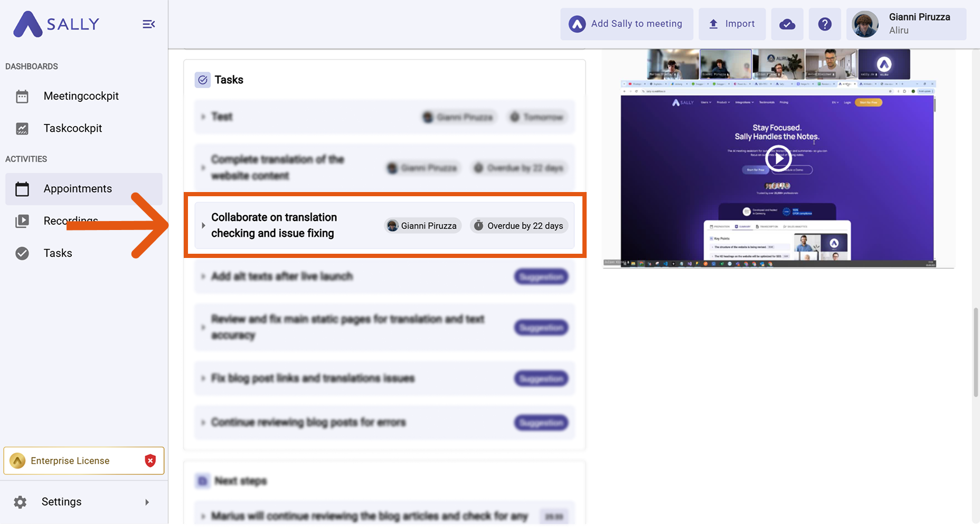Viewport: 980px width, 527px height.
Task: Expand Fix blog post links task
Action: pyautogui.click(x=203, y=378)
